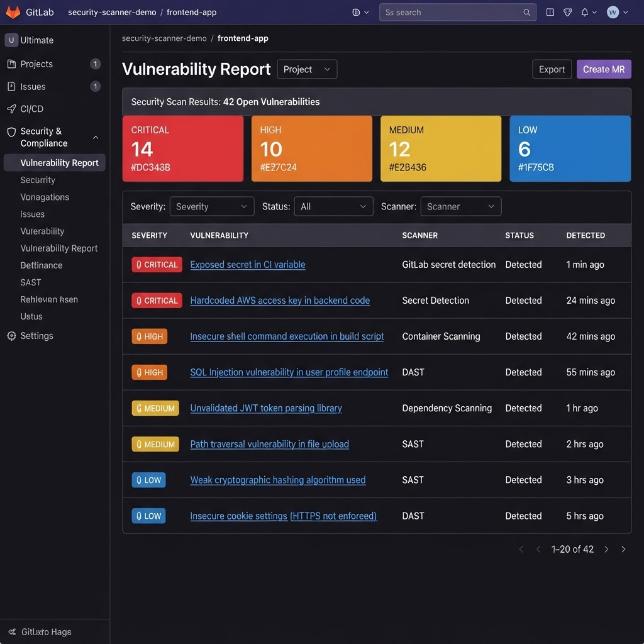
Task: Click the Security & Compliance shield icon
Action: coord(11,132)
